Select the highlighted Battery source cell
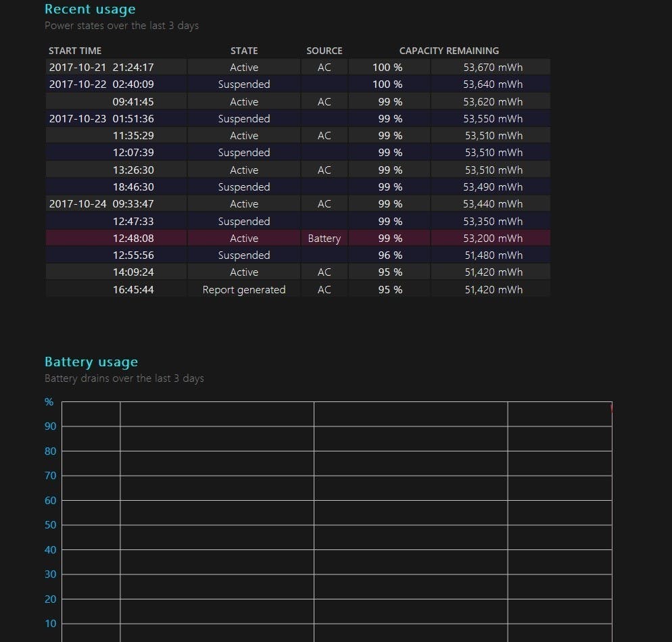This screenshot has height=642, width=672. tap(324, 238)
